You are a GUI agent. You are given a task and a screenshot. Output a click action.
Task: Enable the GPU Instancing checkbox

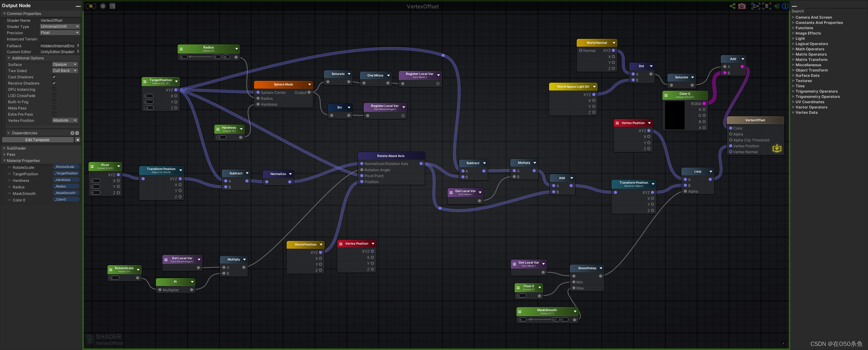[54, 89]
